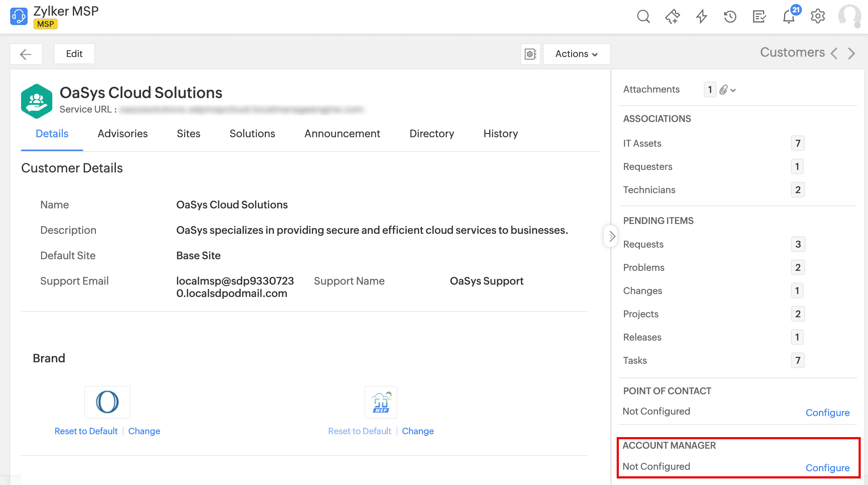Open the admin settings gear icon
868x485 pixels.
(x=818, y=17)
